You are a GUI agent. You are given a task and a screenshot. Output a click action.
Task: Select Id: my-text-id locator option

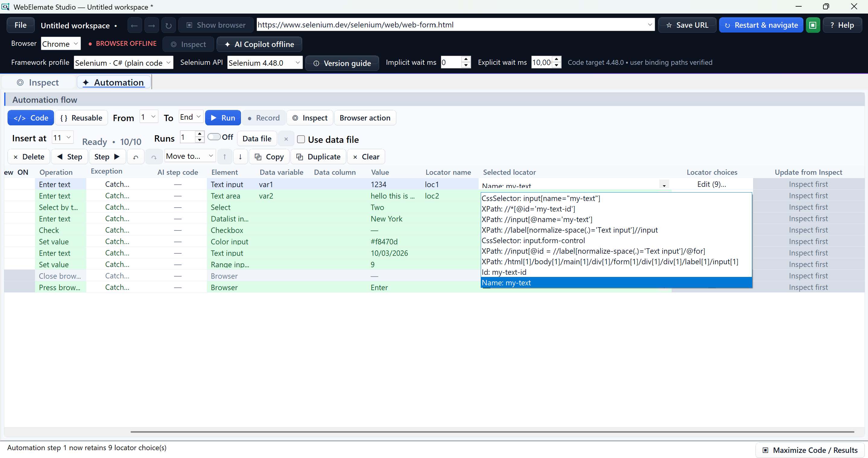tap(616, 272)
